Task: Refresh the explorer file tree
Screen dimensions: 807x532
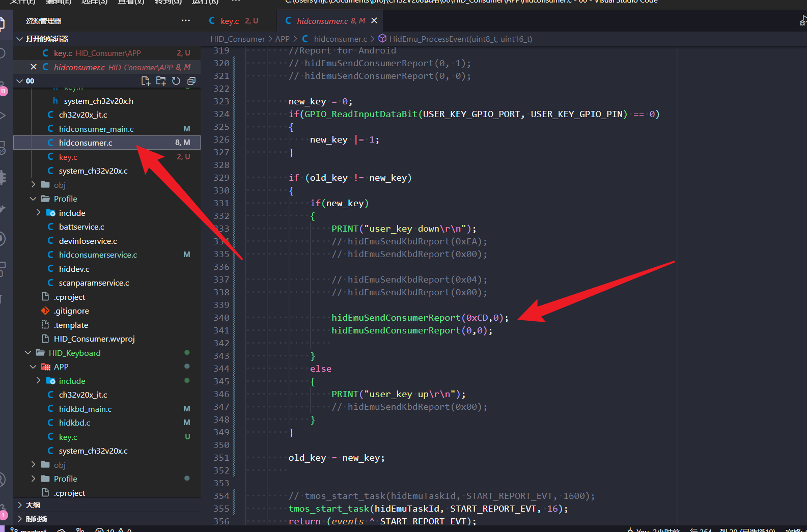Action: tap(176, 81)
